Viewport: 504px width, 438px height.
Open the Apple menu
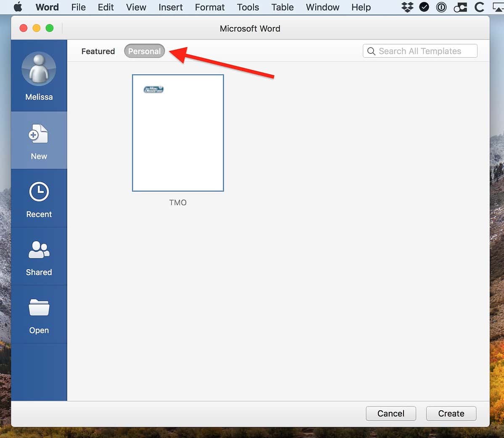point(18,7)
